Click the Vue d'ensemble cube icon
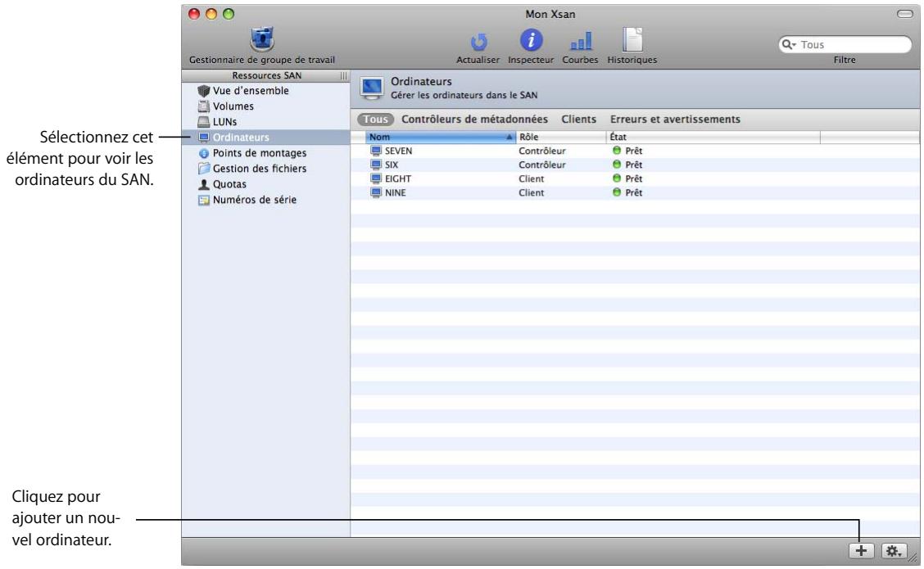This screenshot has height=569, width=924. 204,91
